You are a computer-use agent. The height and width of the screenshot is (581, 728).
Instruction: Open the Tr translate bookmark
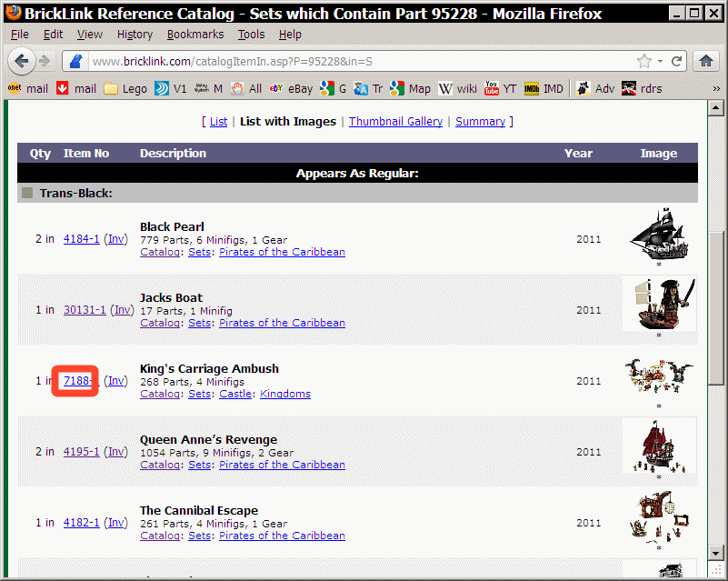pyautogui.click(x=368, y=88)
